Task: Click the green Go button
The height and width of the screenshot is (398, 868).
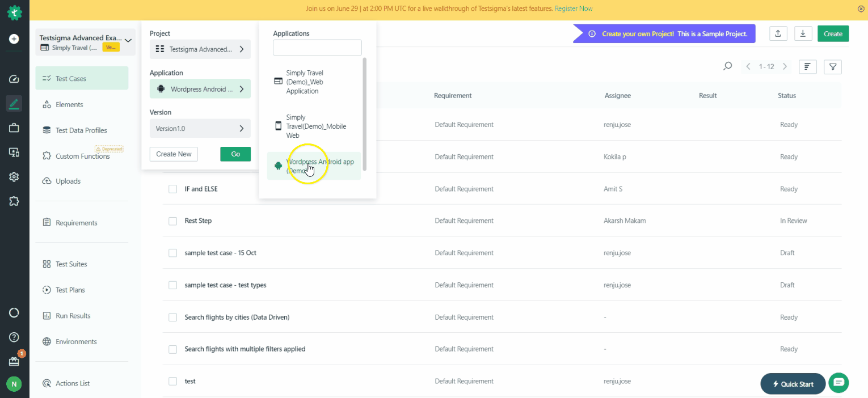Action: pos(235,154)
